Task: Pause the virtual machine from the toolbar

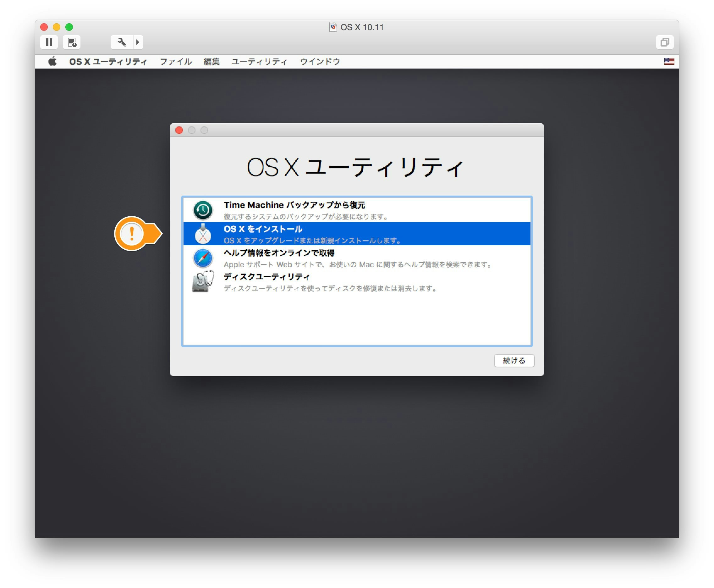Action: tap(49, 42)
